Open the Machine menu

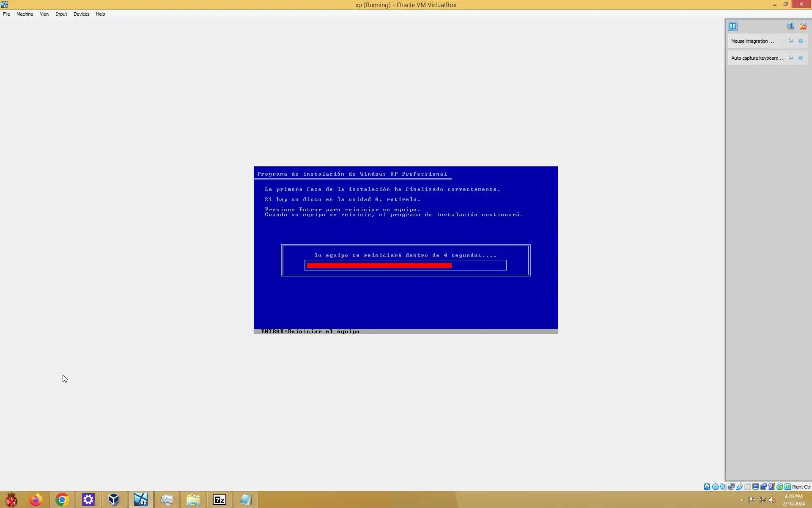[25, 14]
